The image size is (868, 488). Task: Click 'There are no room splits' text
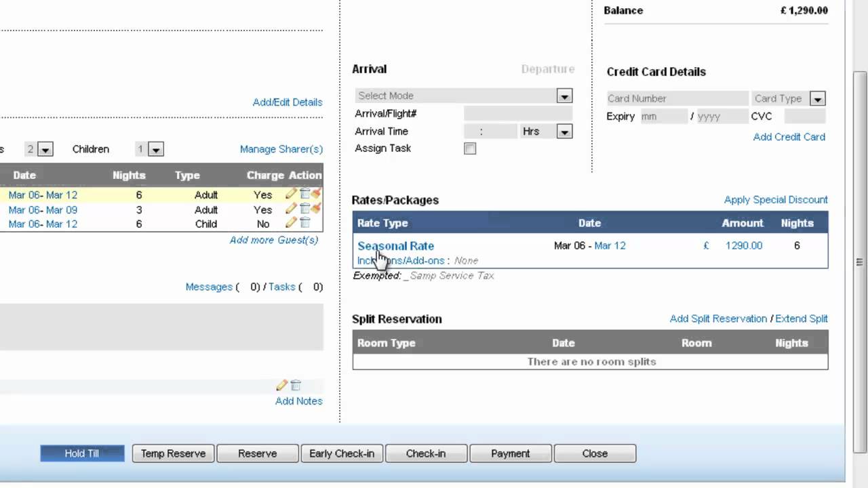coord(591,362)
